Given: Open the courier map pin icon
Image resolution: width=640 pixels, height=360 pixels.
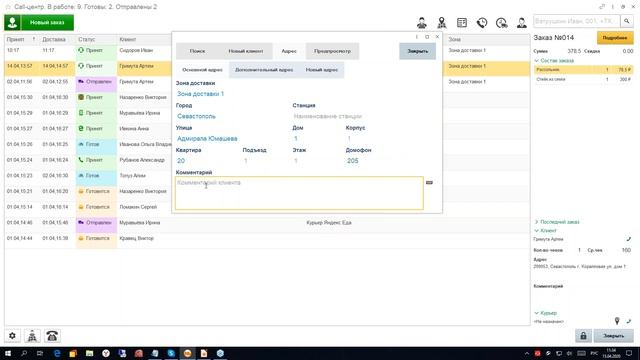Looking at the screenshot, I should coord(442,22).
